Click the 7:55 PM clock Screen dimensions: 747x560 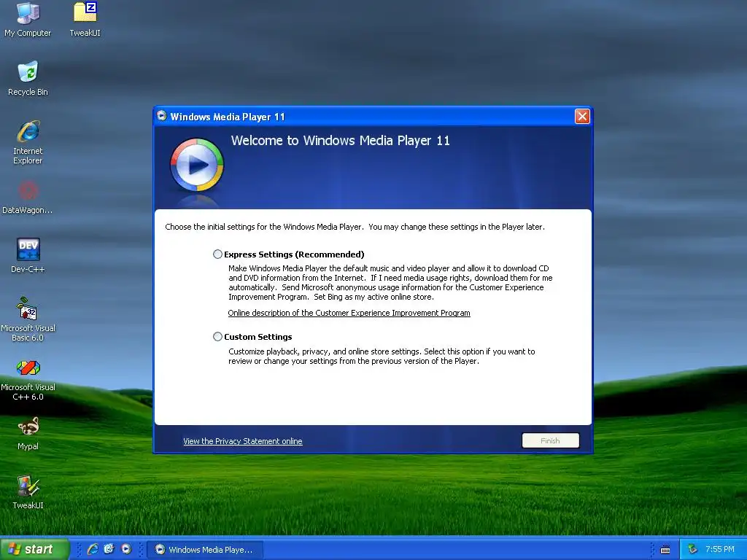720,549
